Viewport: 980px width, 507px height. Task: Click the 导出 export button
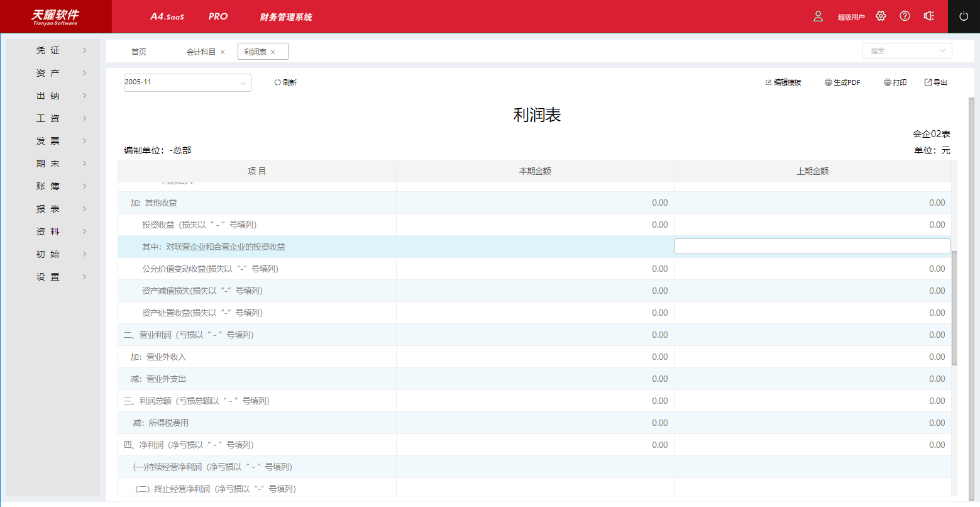936,82
